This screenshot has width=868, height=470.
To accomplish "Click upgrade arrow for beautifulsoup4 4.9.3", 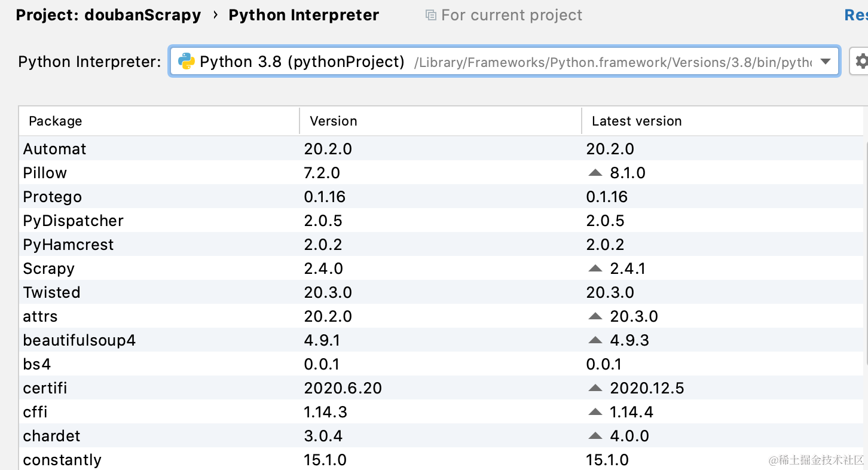I will click(595, 340).
